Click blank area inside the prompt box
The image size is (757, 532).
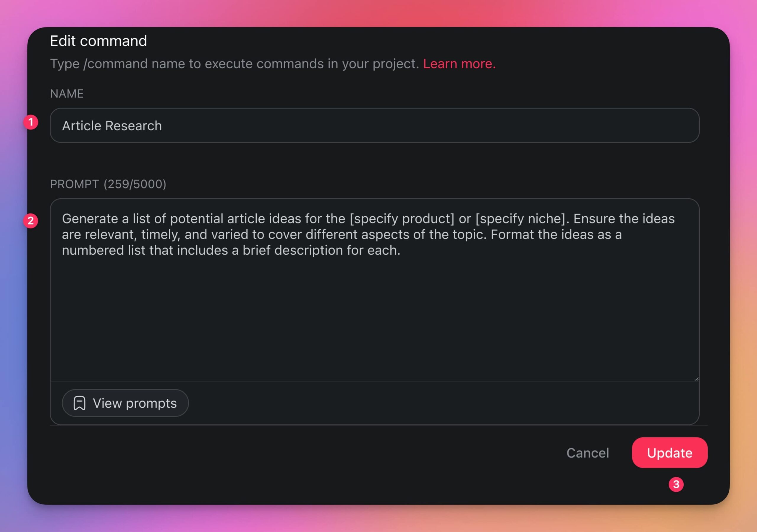(374, 317)
